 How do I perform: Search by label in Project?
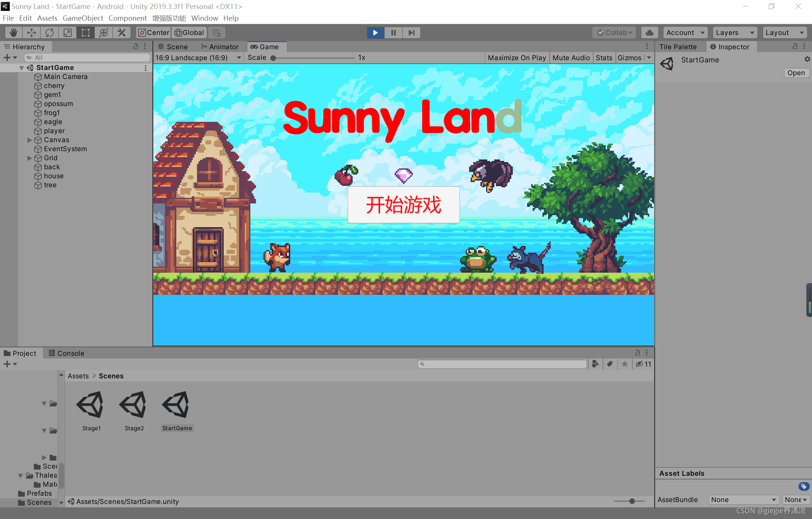point(610,364)
